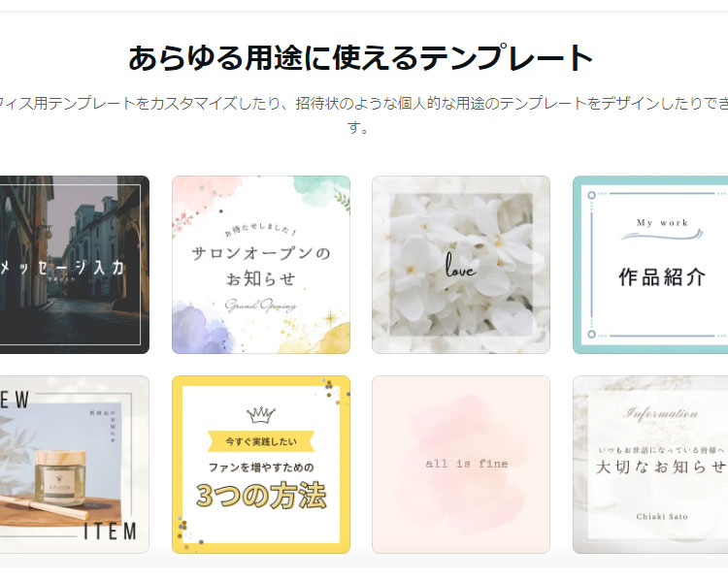The height and width of the screenshot is (580, 728).
Task: Open the NEW ITEM candle jar template
Action: click(x=75, y=465)
